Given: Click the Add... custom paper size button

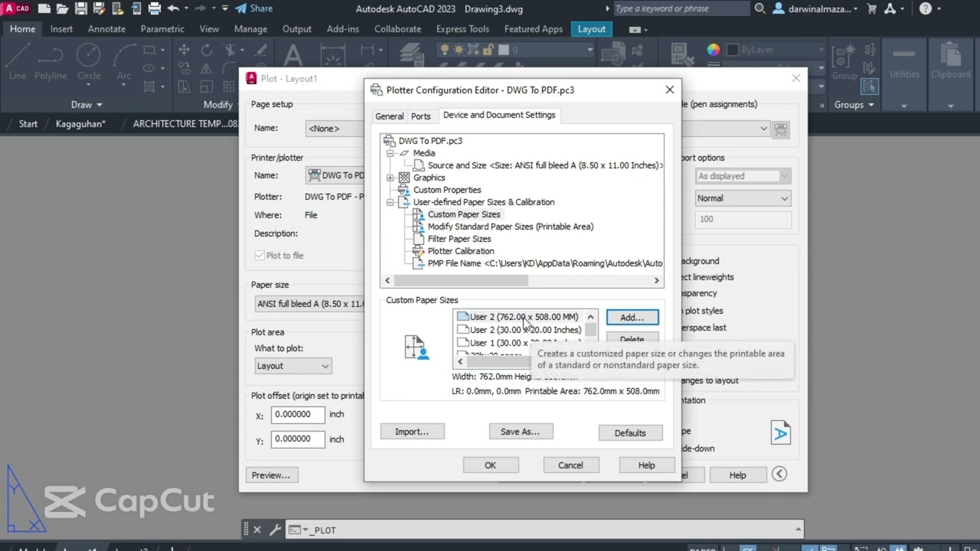Looking at the screenshot, I should 632,317.
